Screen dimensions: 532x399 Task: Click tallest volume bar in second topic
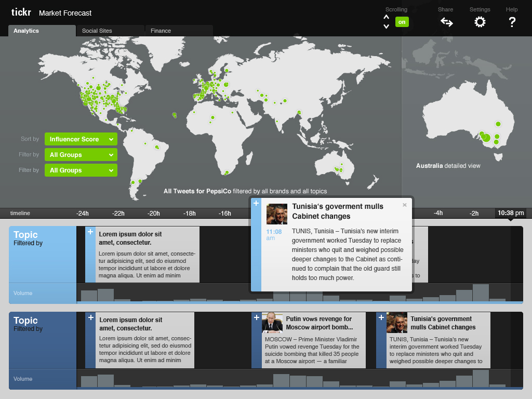[481, 379]
